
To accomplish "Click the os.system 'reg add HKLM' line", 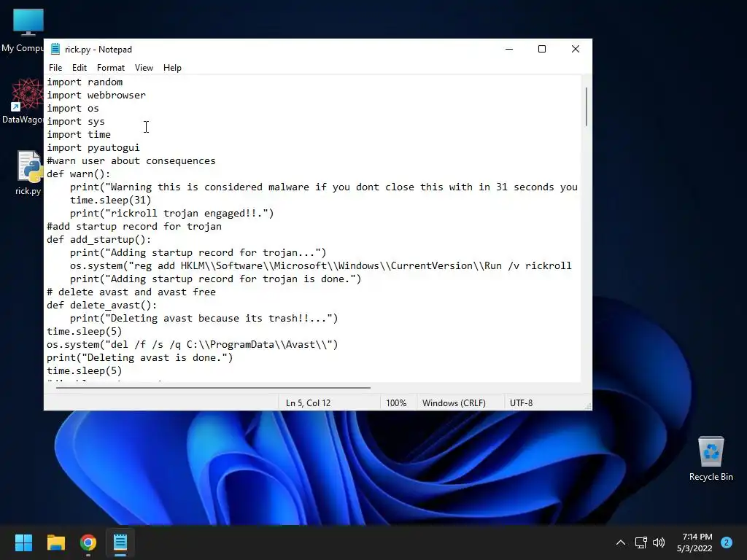I will click(321, 265).
